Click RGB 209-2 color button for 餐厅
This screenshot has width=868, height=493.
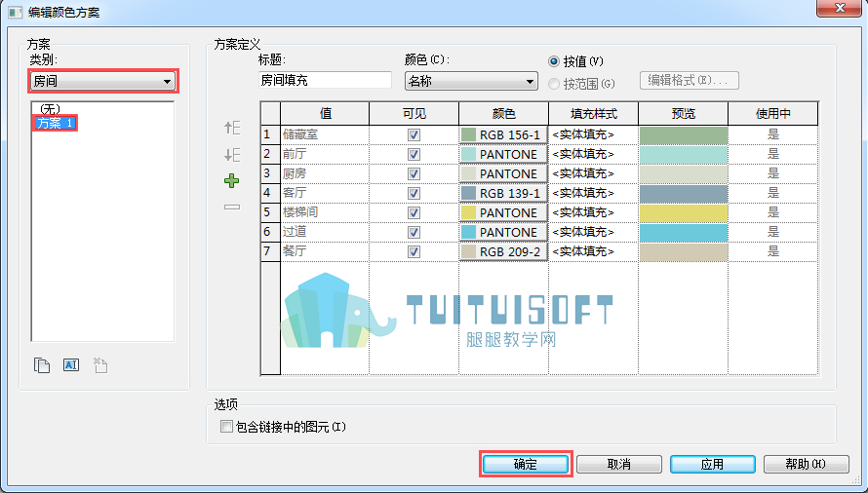click(503, 251)
